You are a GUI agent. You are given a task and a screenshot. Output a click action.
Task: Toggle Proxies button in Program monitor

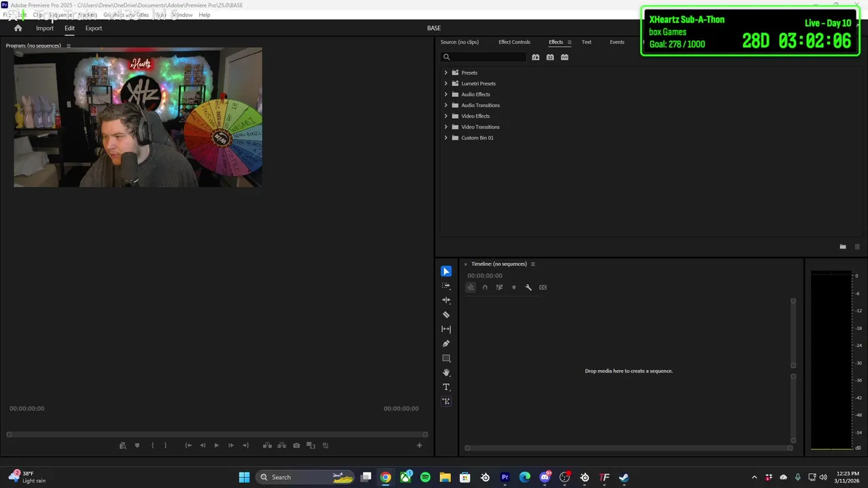pos(325,445)
